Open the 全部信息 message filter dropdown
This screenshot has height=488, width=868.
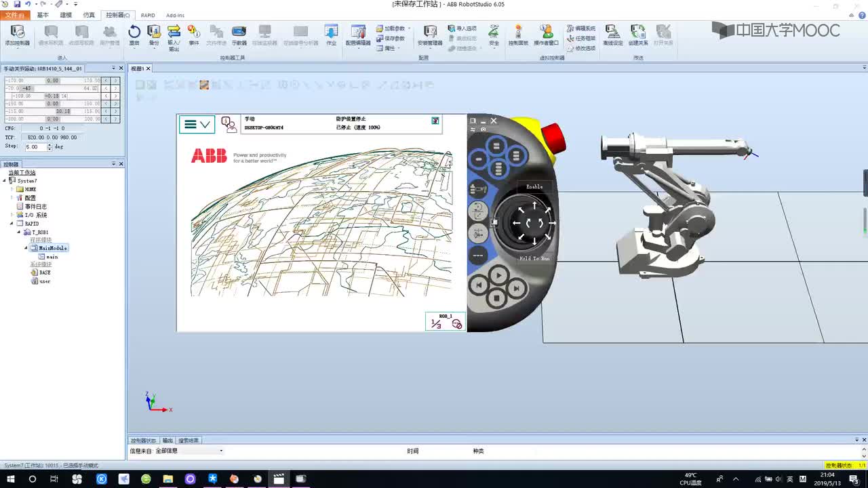(189, 451)
